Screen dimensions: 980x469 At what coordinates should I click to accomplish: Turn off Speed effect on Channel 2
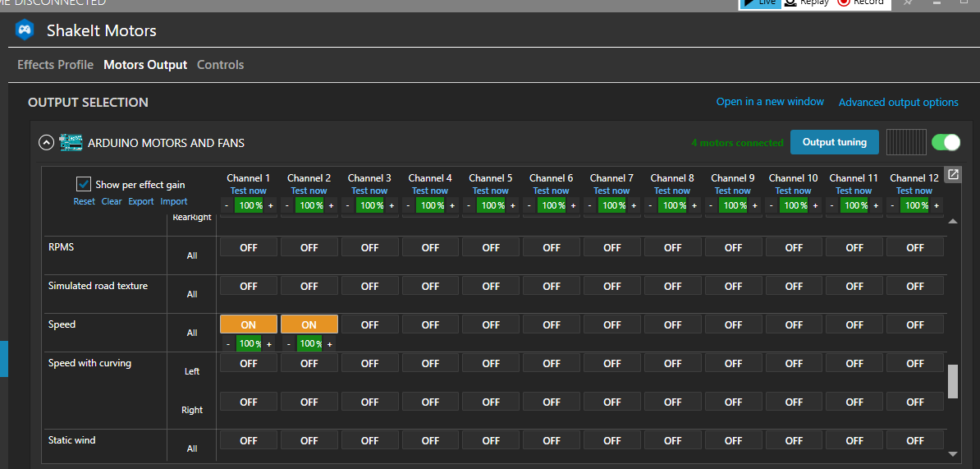click(x=309, y=324)
